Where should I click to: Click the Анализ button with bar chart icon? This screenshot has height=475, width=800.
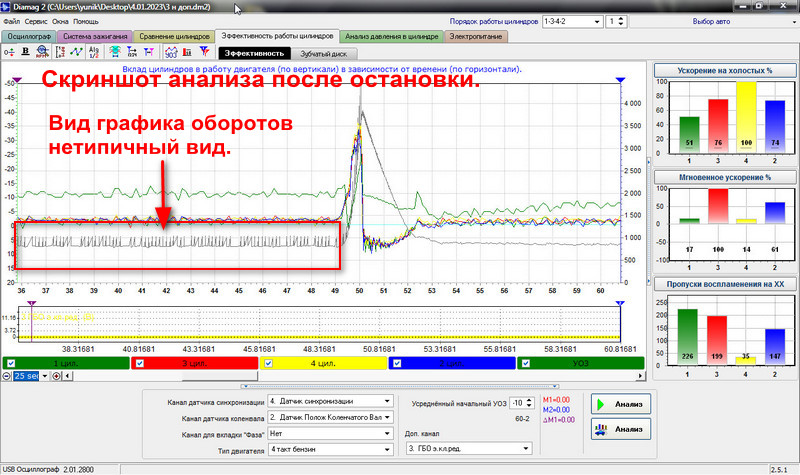coord(621,429)
